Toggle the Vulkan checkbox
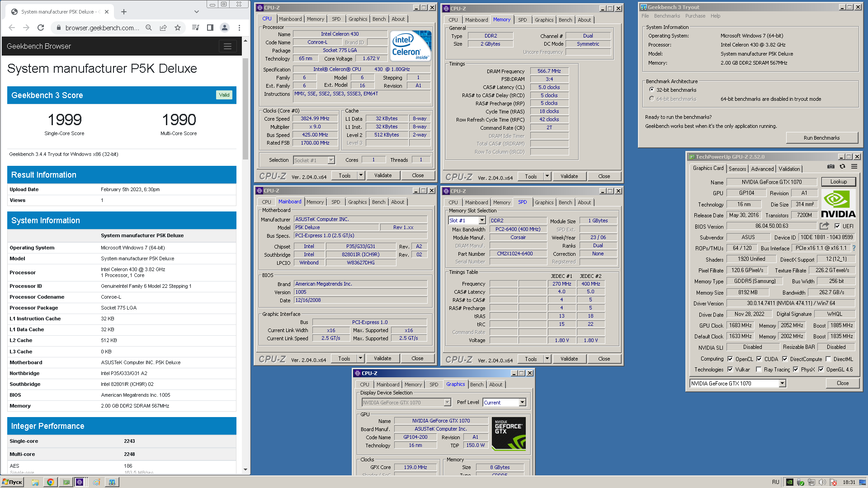The width and height of the screenshot is (868, 488). pyautogui.click(x=730, y=369)
